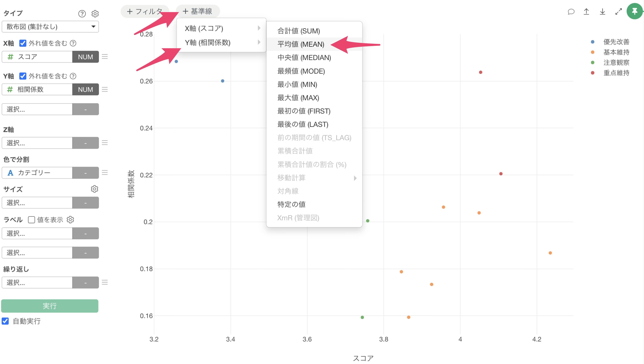
Task: Toggle the 自動実行 checkbox
Action: pyautogui.click(x=5, y=321)
